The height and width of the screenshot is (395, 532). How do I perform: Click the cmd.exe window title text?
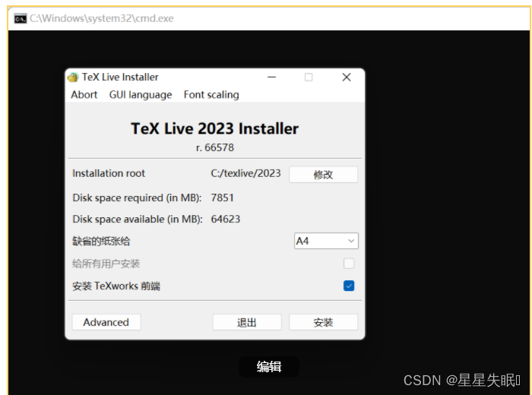coord(101,18)
